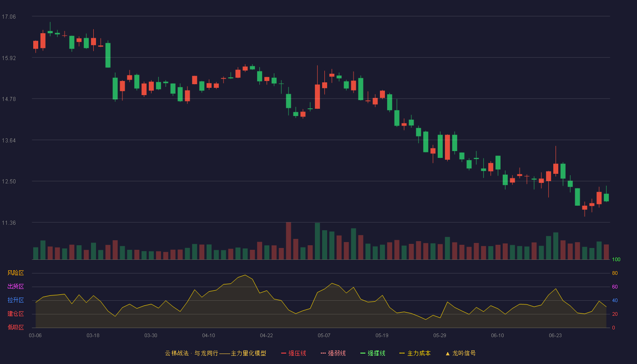This screenshot has height=364, width=637.
Task: Click the 05-19 date axis label
Action: 382,335
